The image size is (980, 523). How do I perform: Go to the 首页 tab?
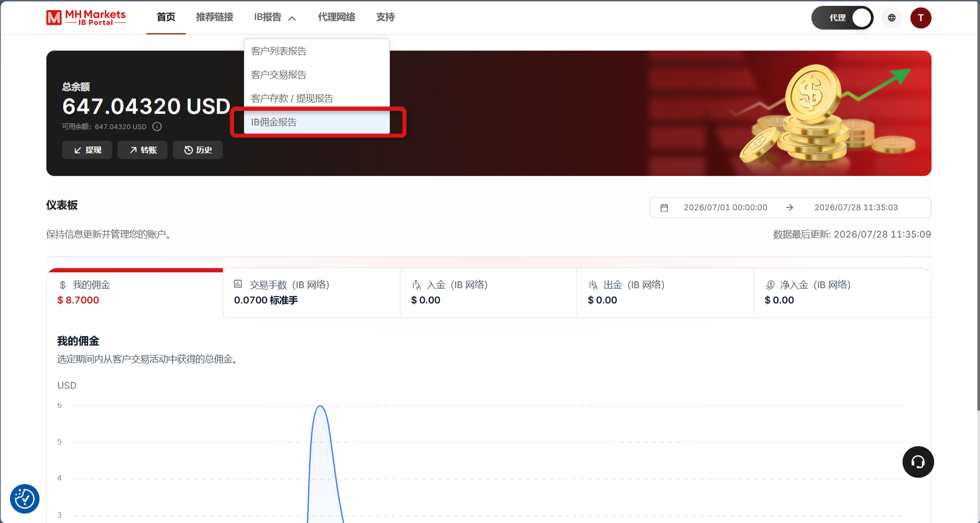166,17
